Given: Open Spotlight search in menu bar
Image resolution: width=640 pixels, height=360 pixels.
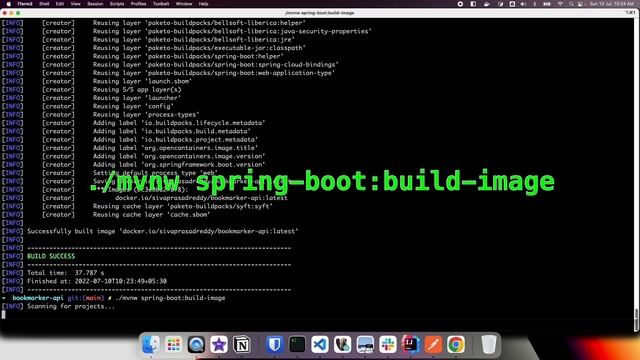Looking at the screenshot, I should point(571,4).
